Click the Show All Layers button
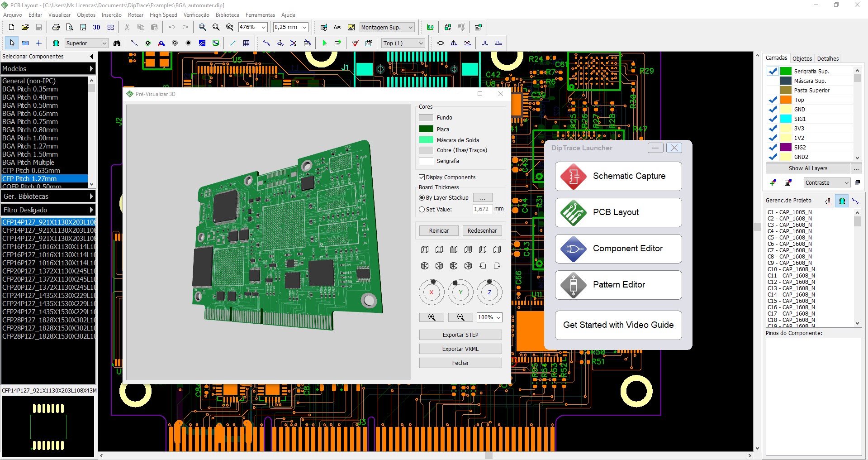The height and width of the screenshot is (460, 868). (x=808, y=168)
